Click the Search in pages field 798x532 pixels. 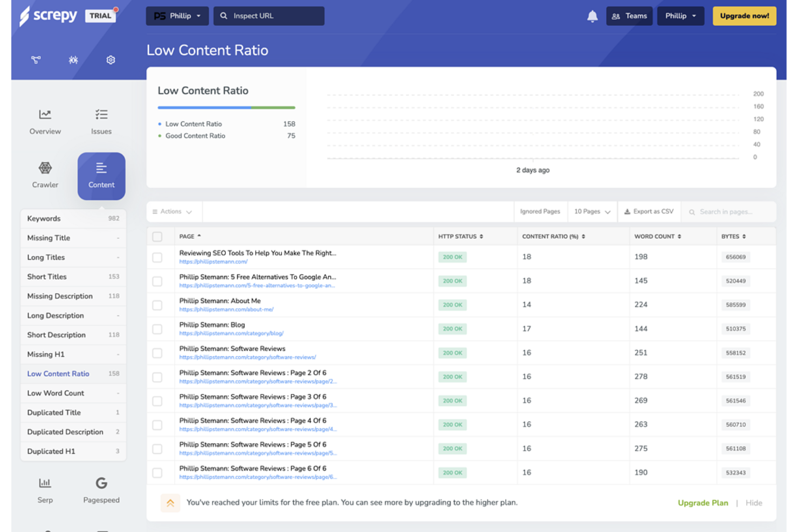(729, 212)
